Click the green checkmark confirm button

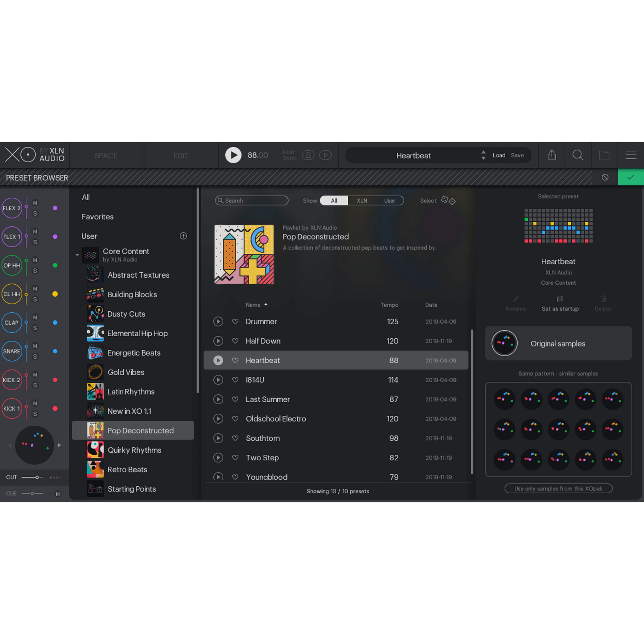(631, 177)
